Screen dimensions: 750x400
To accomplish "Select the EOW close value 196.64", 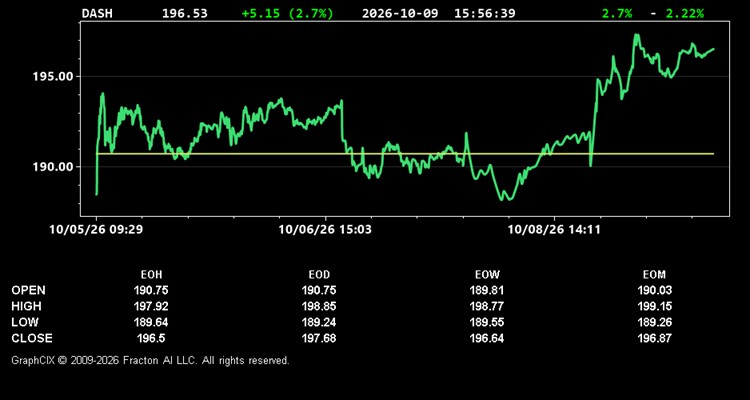I will 487,338.
